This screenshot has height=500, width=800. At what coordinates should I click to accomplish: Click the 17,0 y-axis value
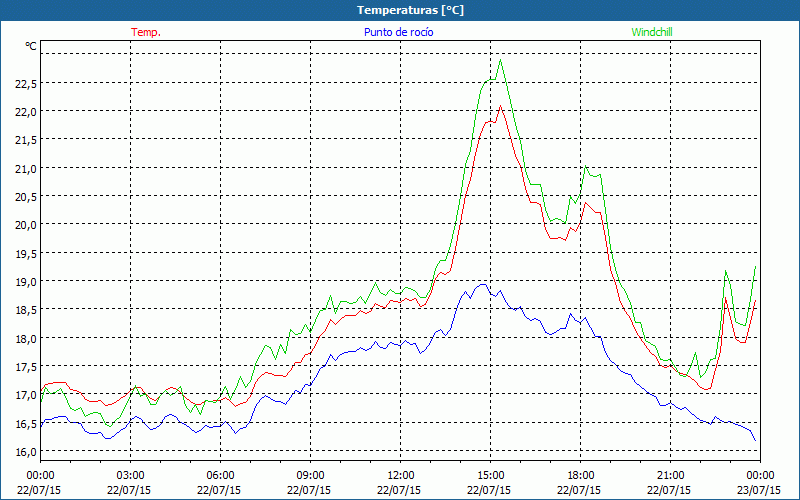pyautogui.click(x=26, y=395)
